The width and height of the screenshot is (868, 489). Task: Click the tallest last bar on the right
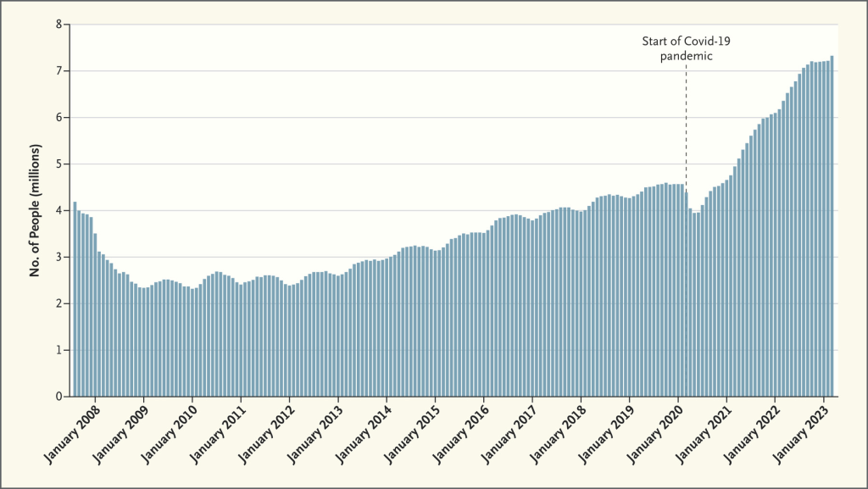(832, 229)
